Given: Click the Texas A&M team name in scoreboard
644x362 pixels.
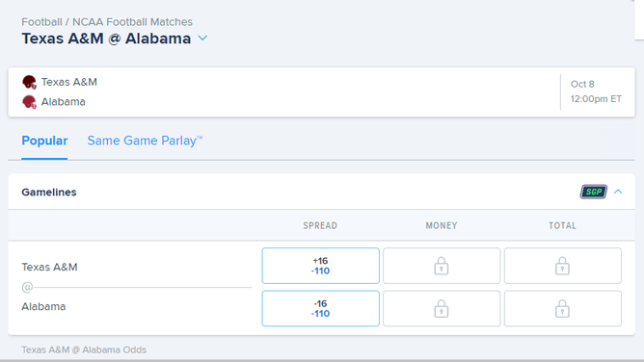Looking at the screenshot, I should coord(69,82).
